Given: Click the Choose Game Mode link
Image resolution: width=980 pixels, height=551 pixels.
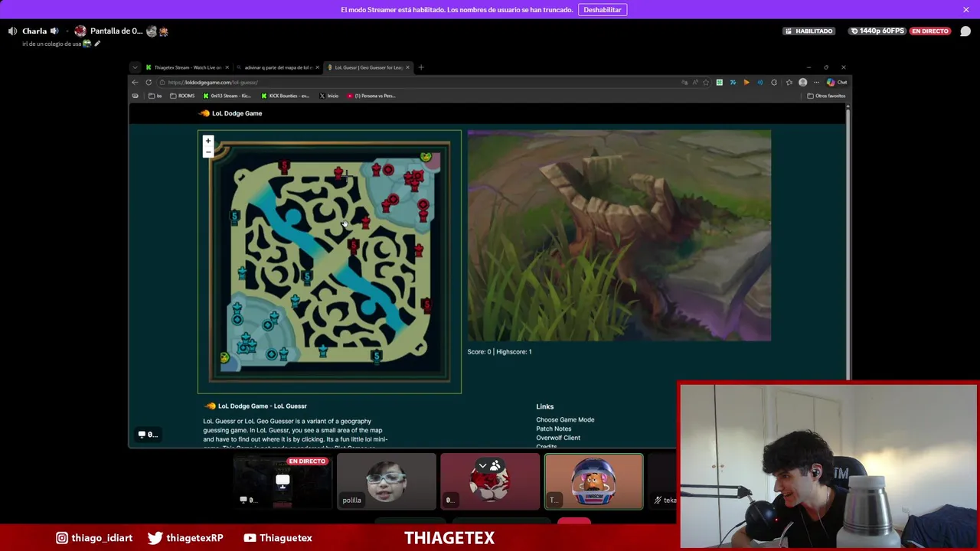Looking at the screenshot, I should point(565,419).
